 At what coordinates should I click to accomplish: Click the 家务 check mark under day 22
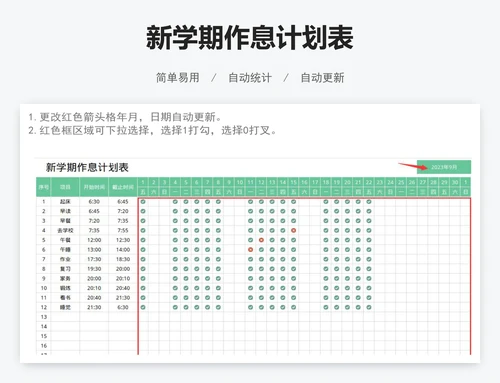[369, 279]
